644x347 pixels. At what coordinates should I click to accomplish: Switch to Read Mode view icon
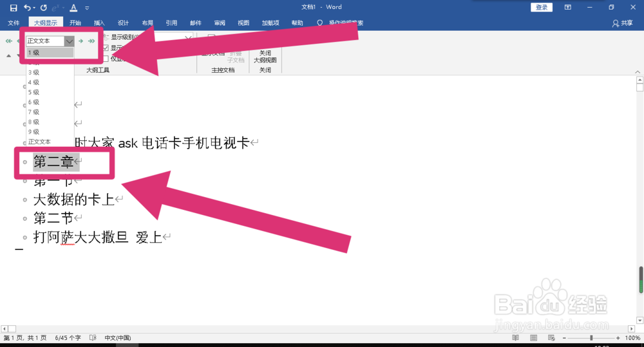(x=515, y=337)
